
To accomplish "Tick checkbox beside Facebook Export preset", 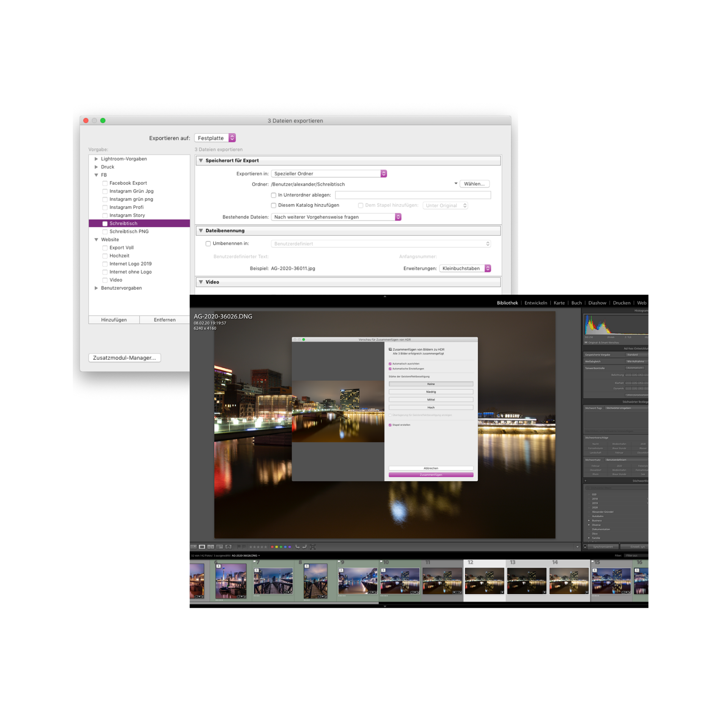I will [x=105, y=183].
